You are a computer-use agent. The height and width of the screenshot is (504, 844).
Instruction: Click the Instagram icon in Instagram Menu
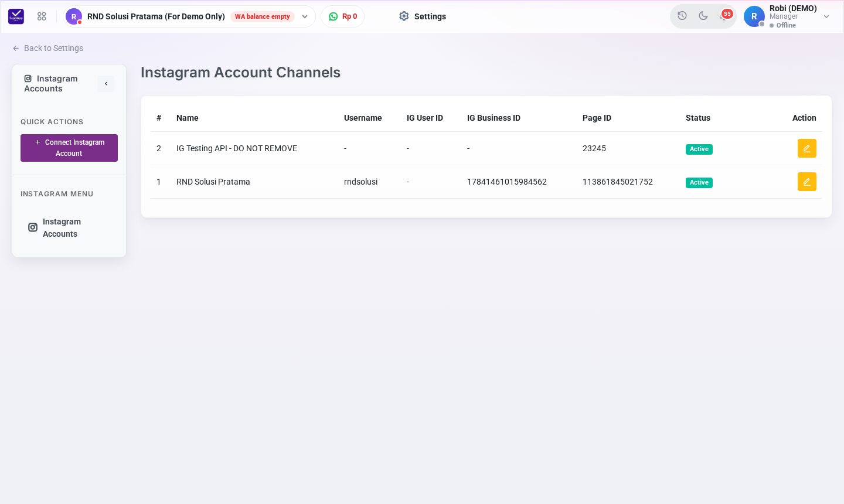pos(33,227)
